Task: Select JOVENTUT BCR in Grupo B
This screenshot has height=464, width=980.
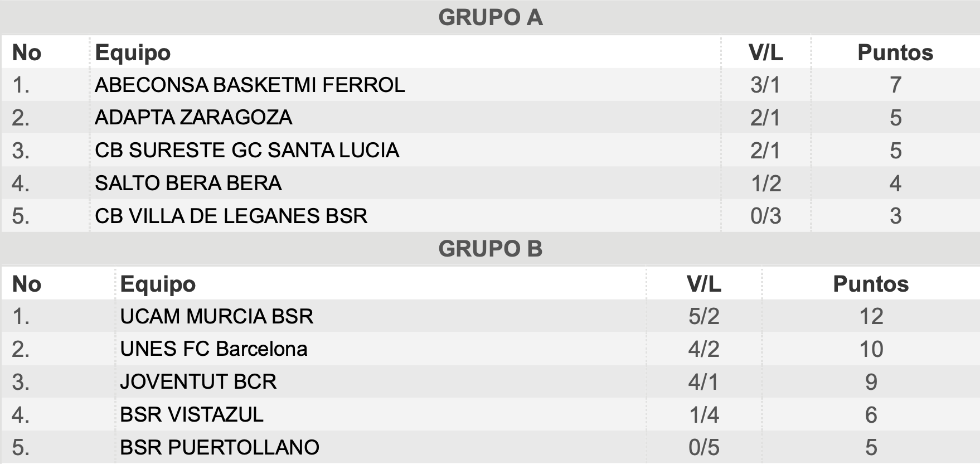Action: coord(198,381)
